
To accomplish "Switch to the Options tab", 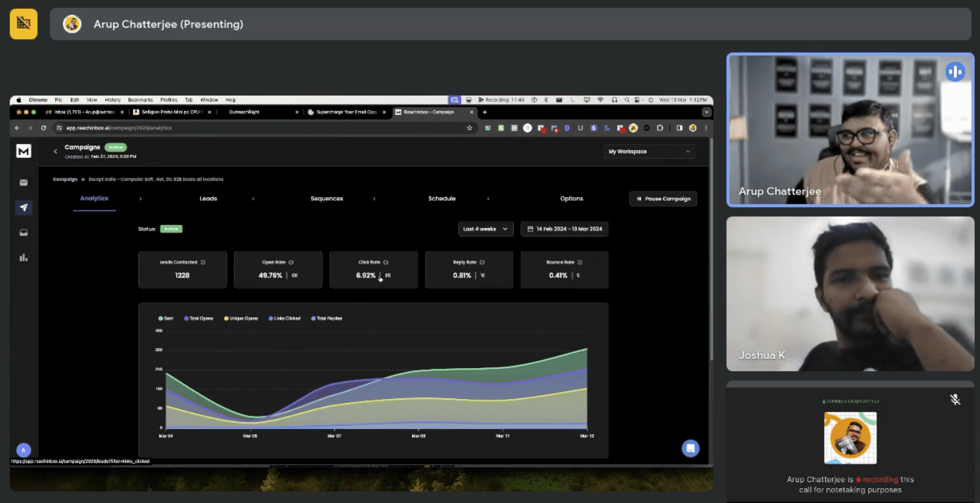I will (x=571, y=199).
